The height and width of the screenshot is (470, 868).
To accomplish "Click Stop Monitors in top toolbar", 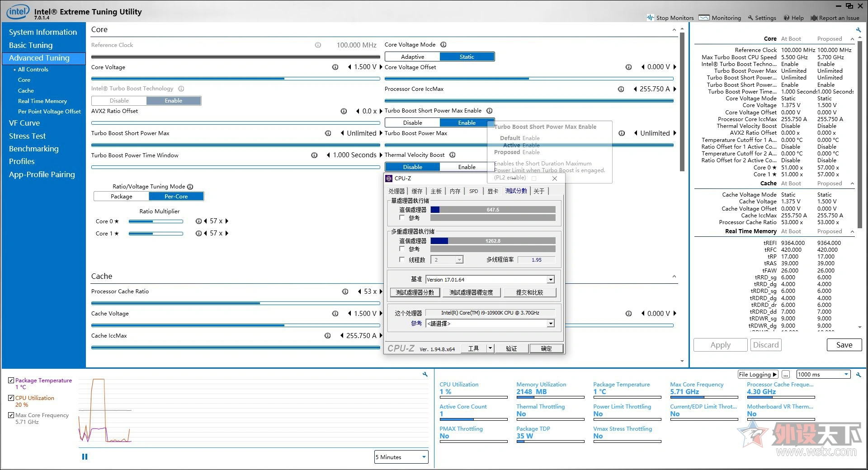I will pyautogui.click(x=670, y=18).
